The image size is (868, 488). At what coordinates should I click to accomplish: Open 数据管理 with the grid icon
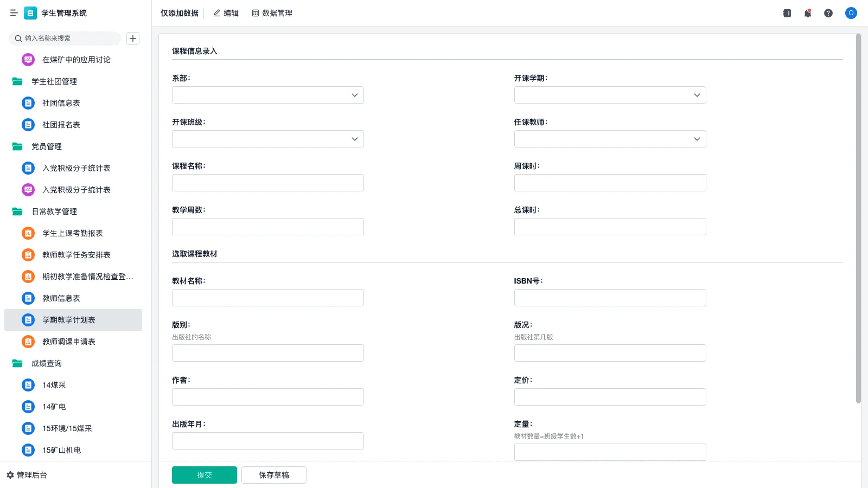click(272, 12)
